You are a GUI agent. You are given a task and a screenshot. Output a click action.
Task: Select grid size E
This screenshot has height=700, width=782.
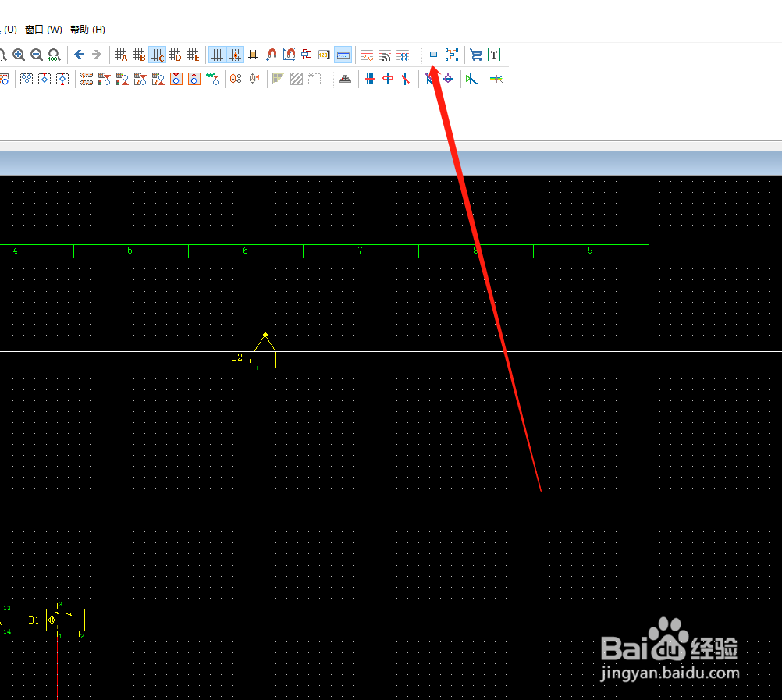[x=193, y=55]
